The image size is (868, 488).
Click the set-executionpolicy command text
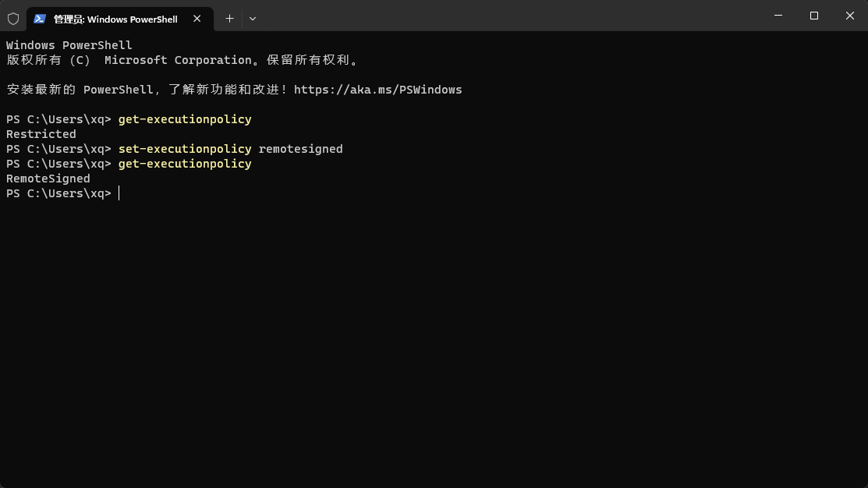click(x=185, y=149)
